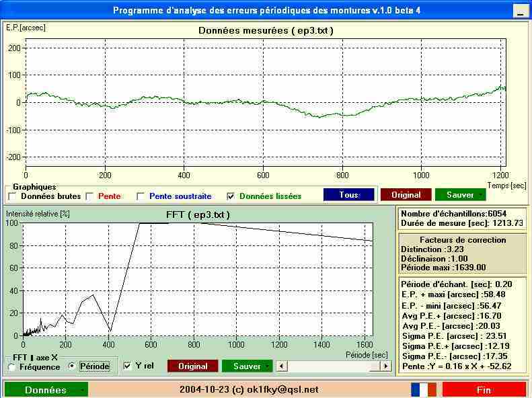
Task: Click Original button above the FFT graph
Action: point(406,195)
